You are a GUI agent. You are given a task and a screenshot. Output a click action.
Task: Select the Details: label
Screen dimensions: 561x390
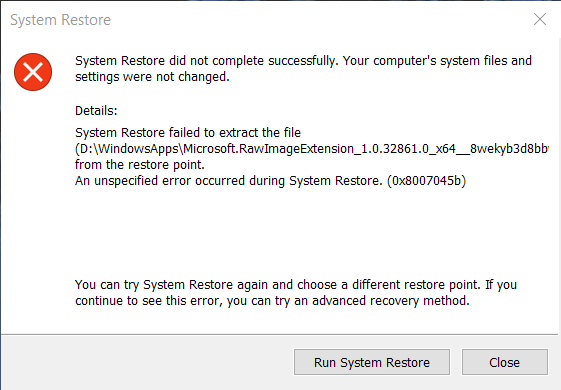96,111
